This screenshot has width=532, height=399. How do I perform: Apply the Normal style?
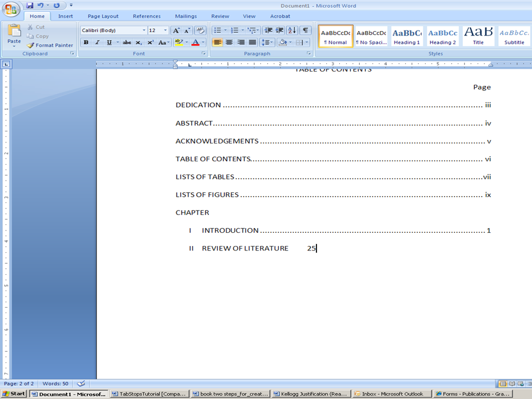[x=336, y=37]
